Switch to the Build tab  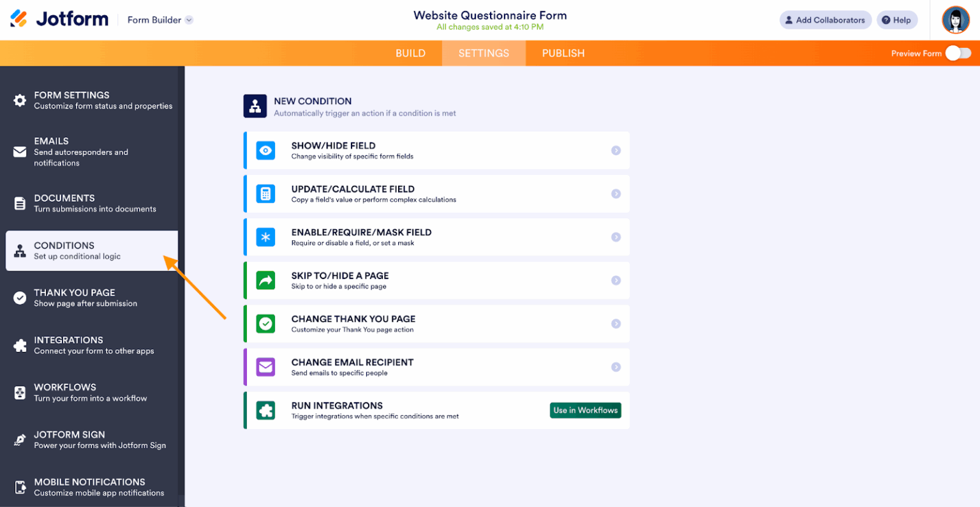(410, 53)
